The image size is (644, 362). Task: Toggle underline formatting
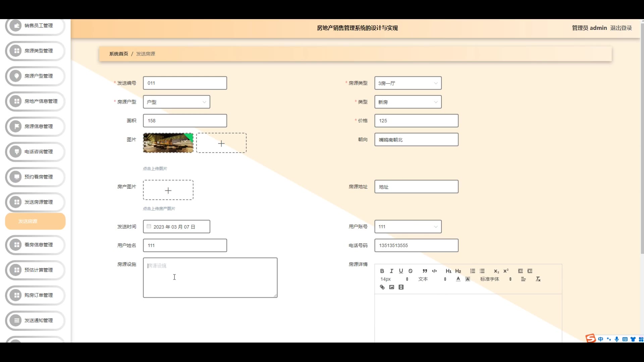pyautogui.click(x=401, y=271)
